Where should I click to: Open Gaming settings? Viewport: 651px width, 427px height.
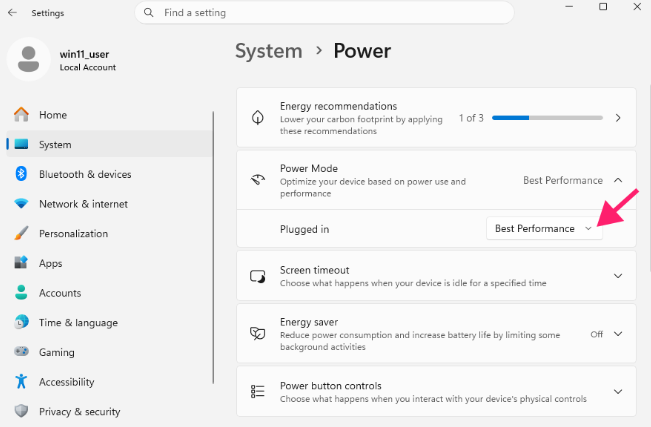110,351
